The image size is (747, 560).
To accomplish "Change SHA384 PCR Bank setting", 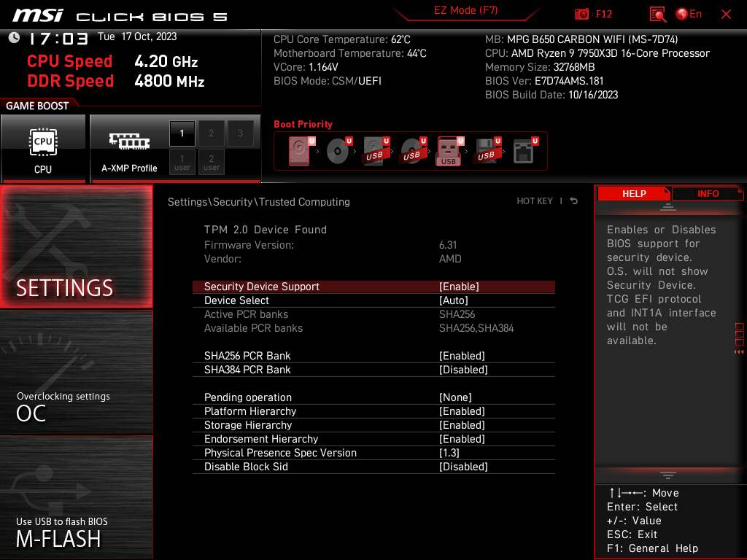I will pos(373,370).
